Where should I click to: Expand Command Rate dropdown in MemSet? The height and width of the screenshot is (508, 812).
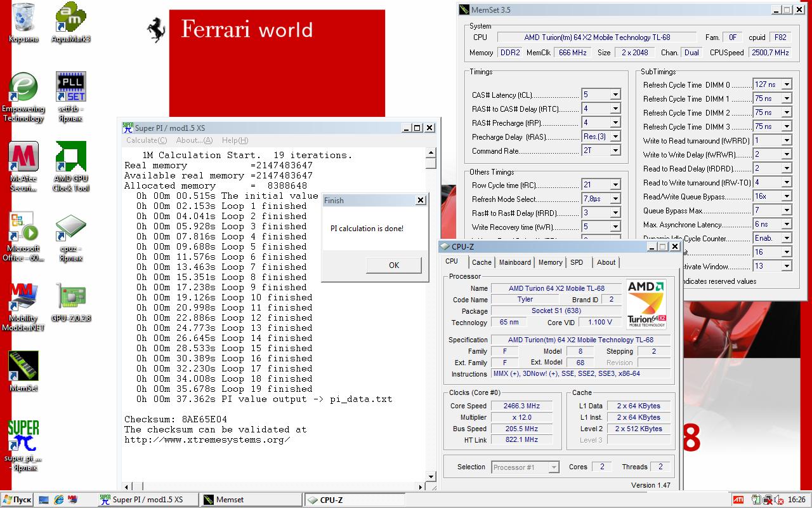point(615,150)
